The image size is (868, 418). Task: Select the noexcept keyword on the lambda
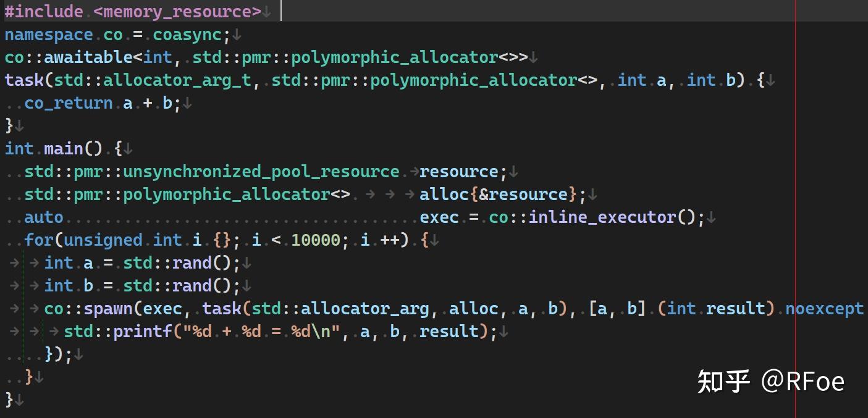(x=825, y=308)
